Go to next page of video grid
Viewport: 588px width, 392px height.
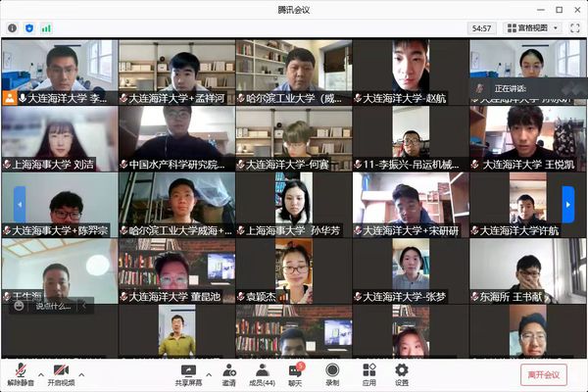[567, 204]
